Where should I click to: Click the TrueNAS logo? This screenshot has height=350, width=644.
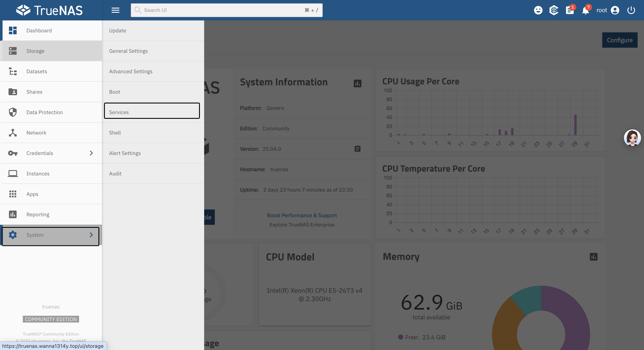[49, 10]
